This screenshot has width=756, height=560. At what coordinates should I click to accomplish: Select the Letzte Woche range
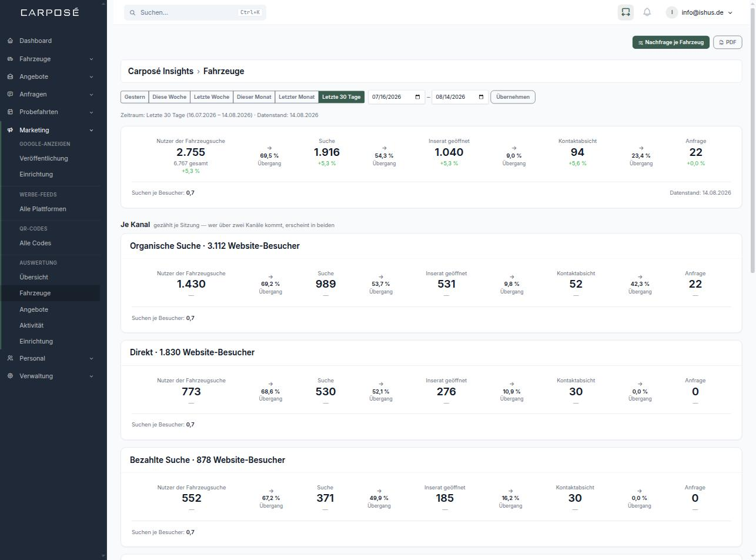212,97
